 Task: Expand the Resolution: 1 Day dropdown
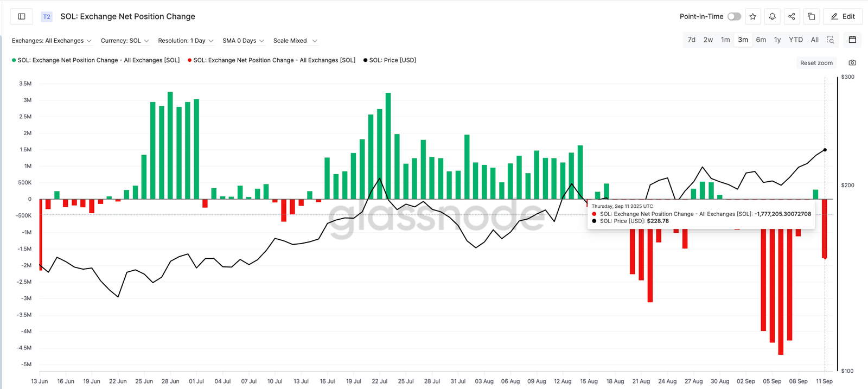pos(186,41)
